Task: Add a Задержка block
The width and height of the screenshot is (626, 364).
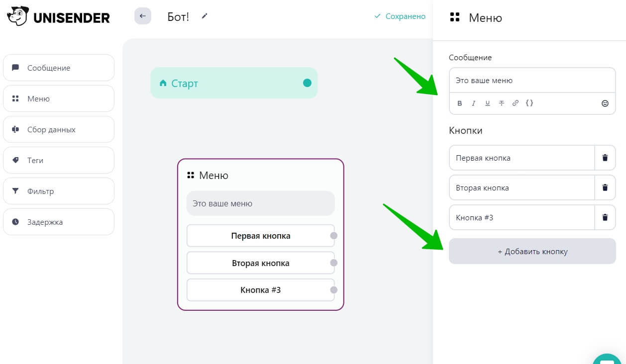Action: coord(59,222)
